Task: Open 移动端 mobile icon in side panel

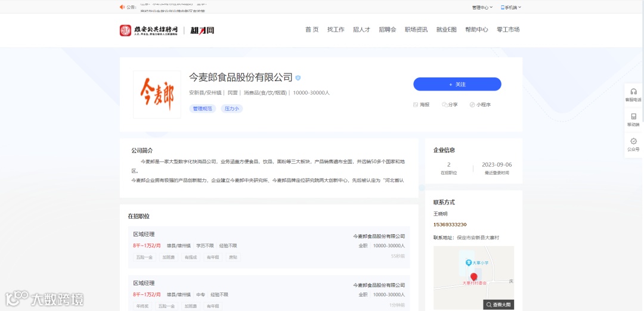Action: 633,116
